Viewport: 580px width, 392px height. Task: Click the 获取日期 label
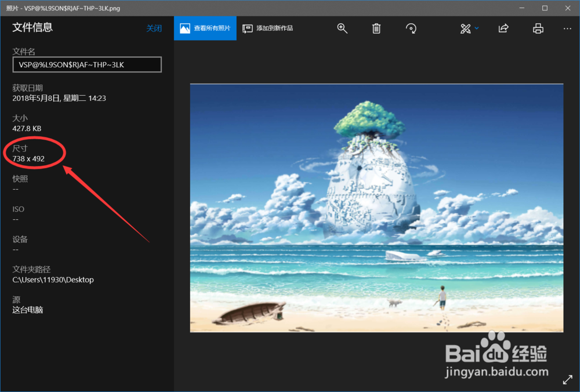tap(28, 88)
